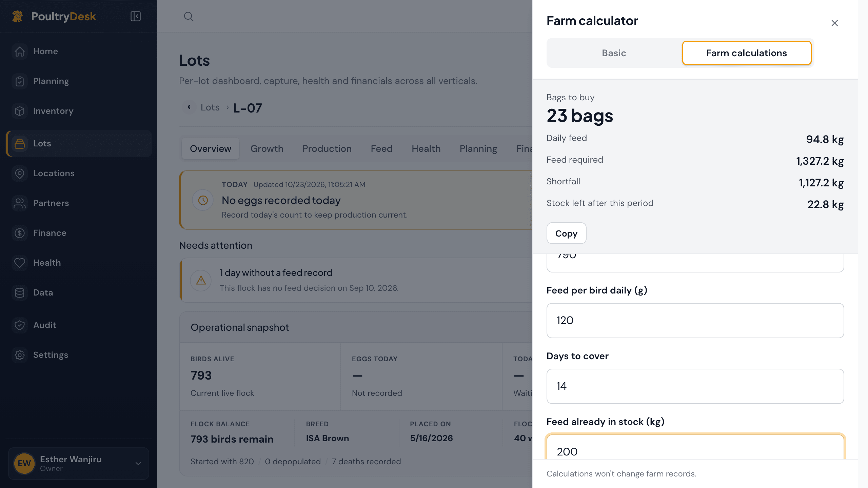The height and width of the screenshot is (488, 868).
Task: Click Eggs today Not recorded tile
Action: tap(421, 377)
